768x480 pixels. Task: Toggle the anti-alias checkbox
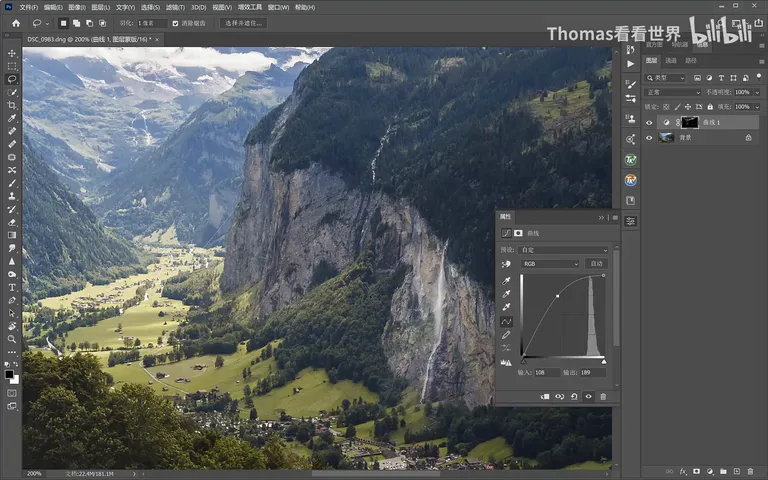pos(175,23)
